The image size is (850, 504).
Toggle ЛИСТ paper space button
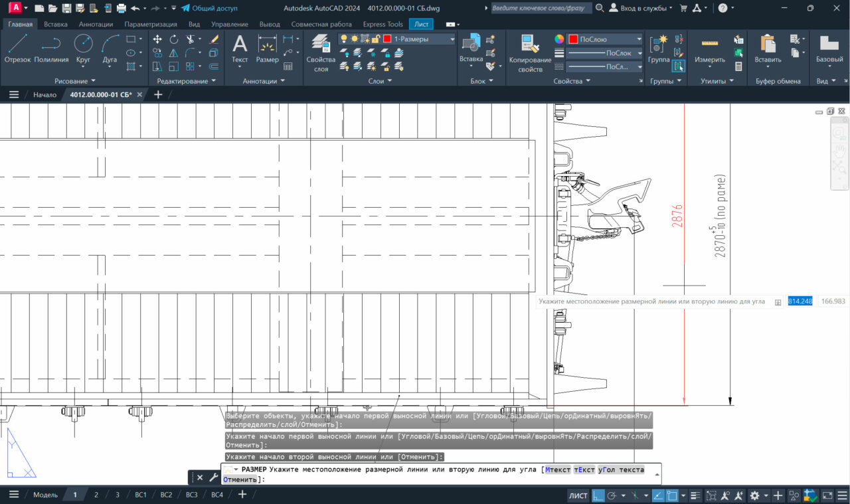coord(578,495)
